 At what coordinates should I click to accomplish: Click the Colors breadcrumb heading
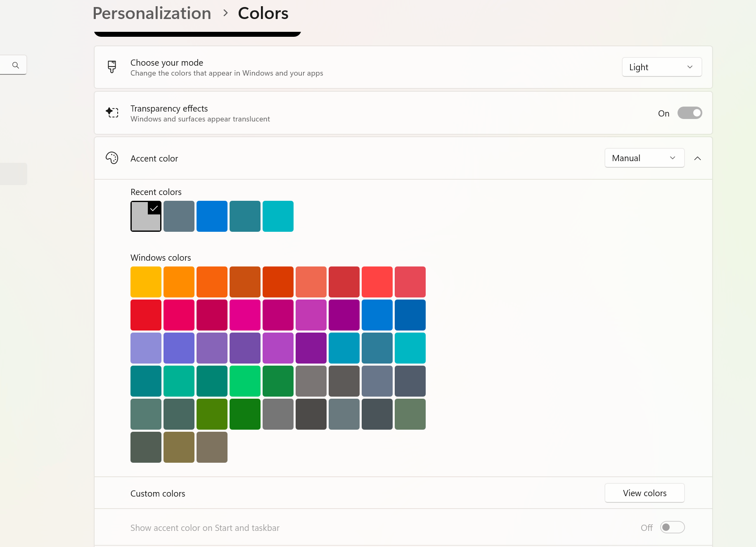(x=263, y=14)
